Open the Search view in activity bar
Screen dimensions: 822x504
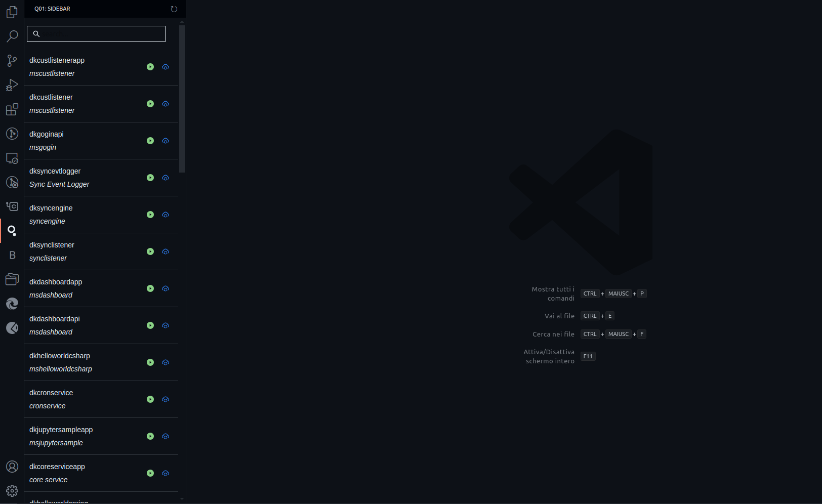(12, 36)
